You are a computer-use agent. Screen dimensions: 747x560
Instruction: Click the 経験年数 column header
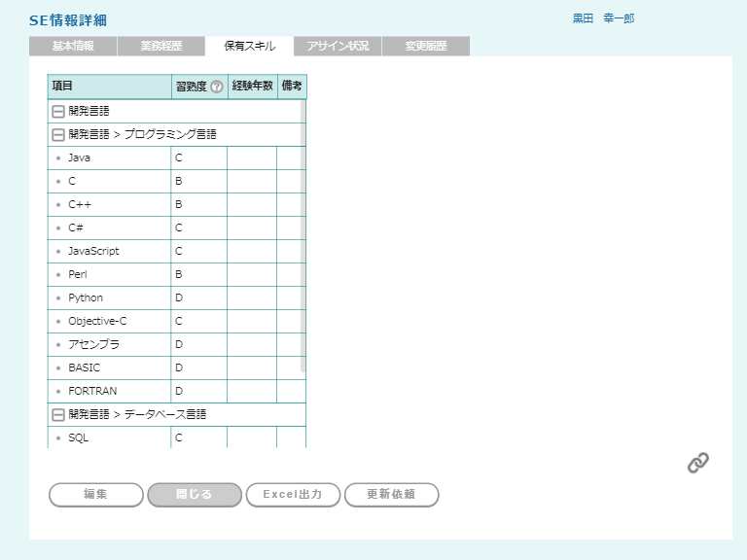point(252,87)
